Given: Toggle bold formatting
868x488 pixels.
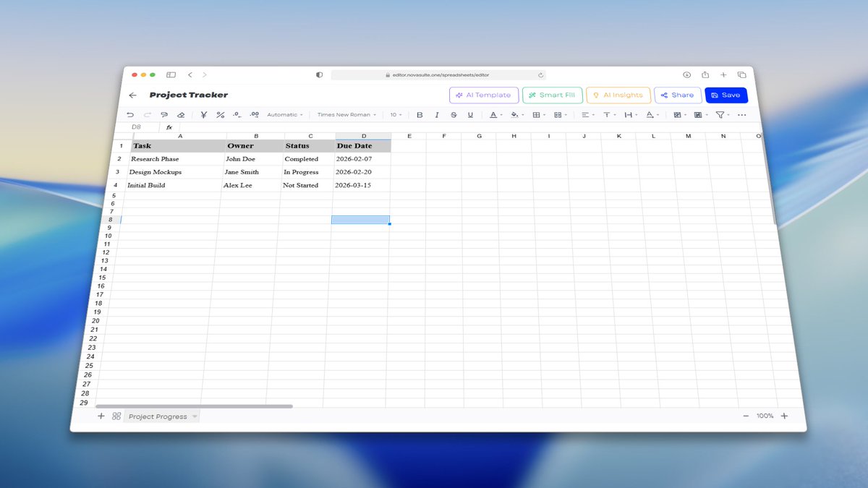Looking at the screenshot, I should [420, 115].
